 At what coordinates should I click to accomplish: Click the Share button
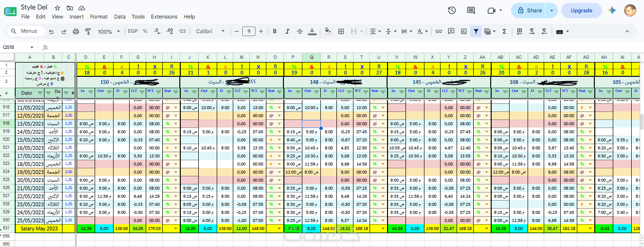tap(529, 10)
